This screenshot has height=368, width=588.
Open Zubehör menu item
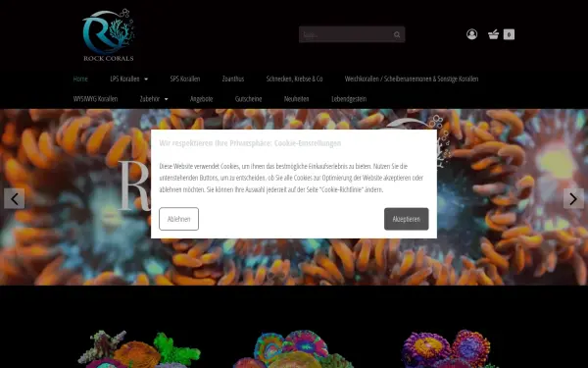pos(150,99)
